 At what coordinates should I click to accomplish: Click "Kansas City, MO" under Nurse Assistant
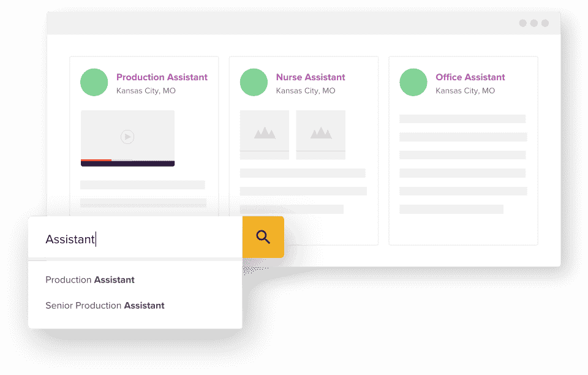pyautogui.click(x=306, y=91)
